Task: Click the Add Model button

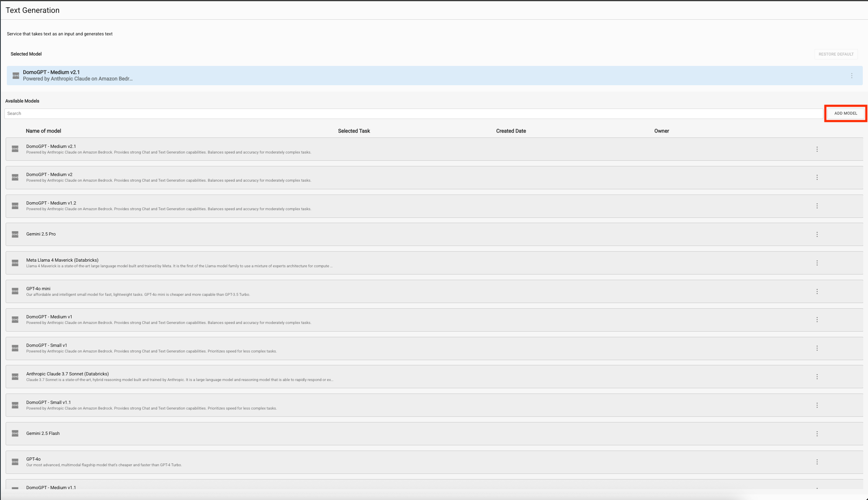Action: coord(845,113)
